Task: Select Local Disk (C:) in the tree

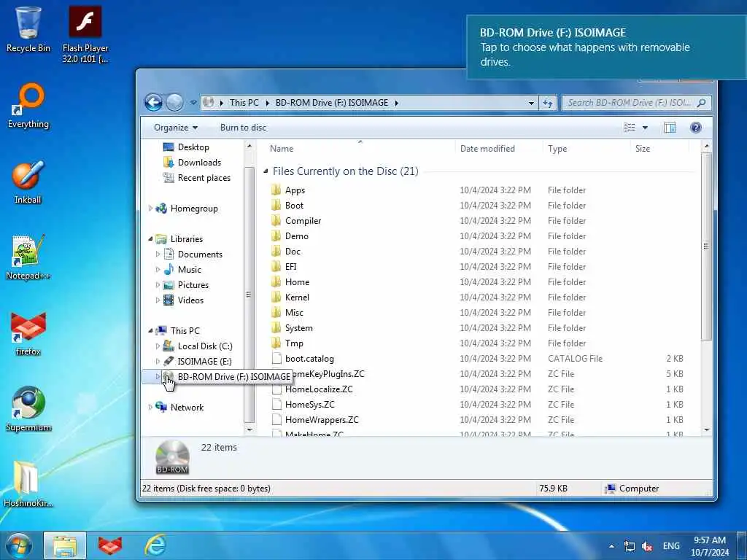Action: pos(204,346)
